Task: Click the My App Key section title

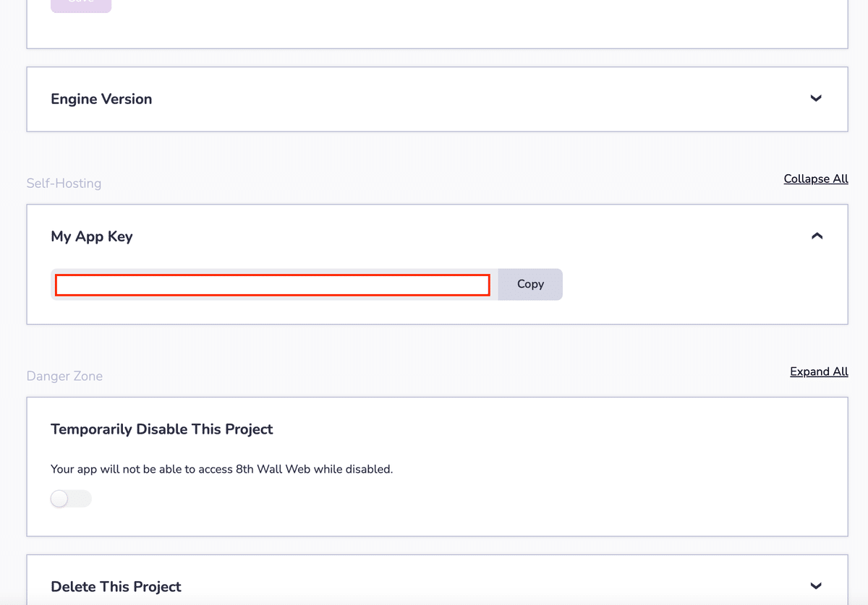Action: click(x=92, y=236)
